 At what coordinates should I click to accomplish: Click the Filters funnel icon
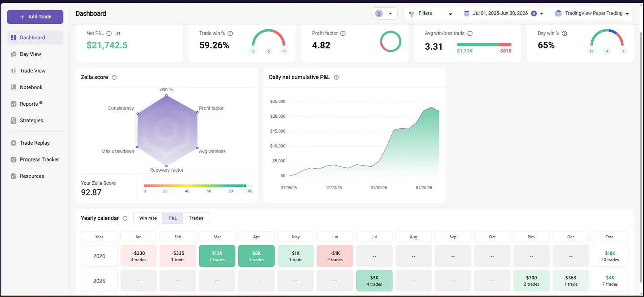[x=411, y=14]
